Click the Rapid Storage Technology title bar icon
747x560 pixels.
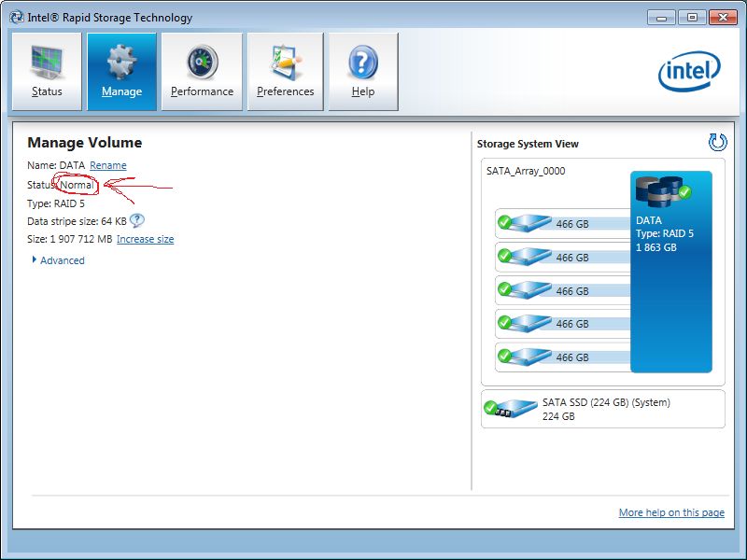17,17
